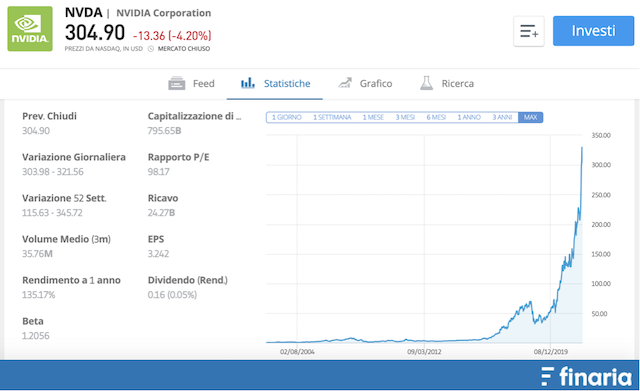Select the 1 SETTIMANA chart range

click(332, 118)
